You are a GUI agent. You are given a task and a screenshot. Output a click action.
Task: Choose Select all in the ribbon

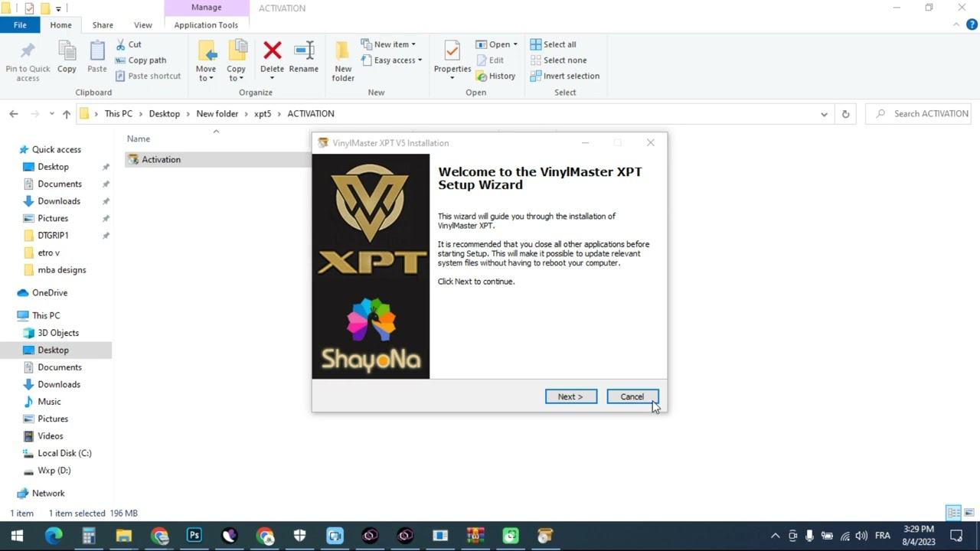554,44
